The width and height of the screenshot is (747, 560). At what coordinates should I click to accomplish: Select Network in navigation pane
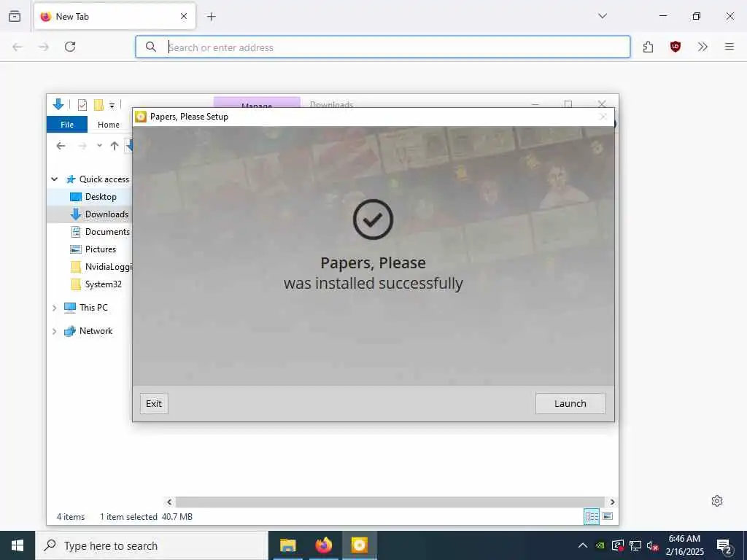click(96, 331)
